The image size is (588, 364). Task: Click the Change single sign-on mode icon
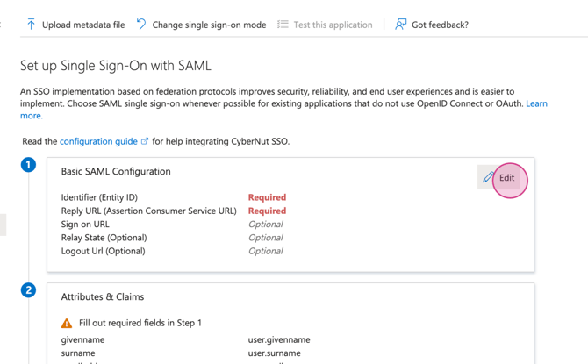141,25
